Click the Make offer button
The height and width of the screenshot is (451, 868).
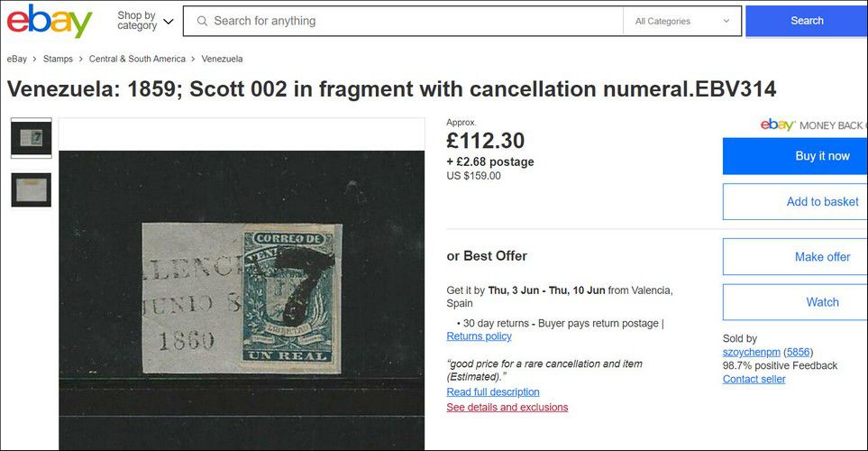click(795, 256)
